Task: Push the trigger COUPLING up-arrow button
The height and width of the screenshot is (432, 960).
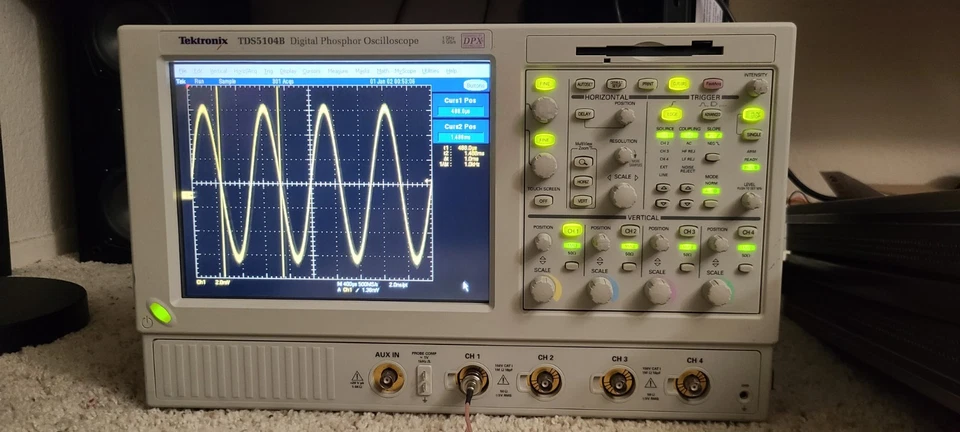Action: (687, 188)
